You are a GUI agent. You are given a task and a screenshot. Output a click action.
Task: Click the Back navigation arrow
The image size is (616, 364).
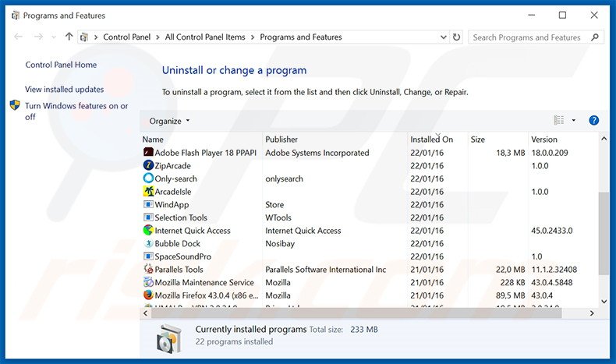tap(18, 37)
